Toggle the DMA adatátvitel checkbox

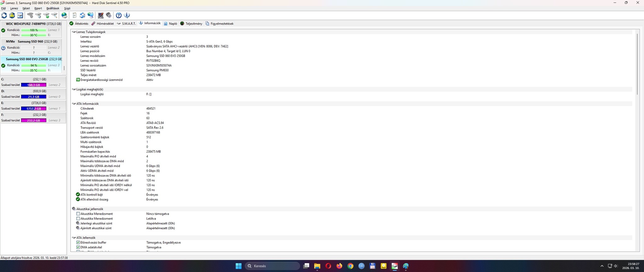(x=78, y=247)
